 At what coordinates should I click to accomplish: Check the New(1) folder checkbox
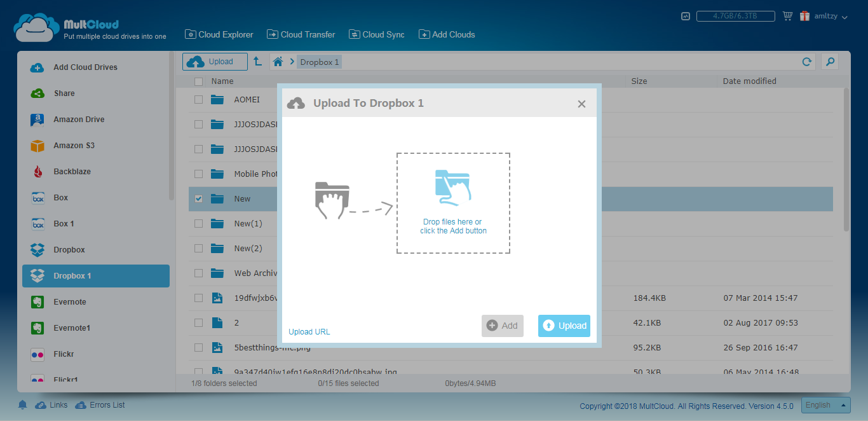coord(199,223)
